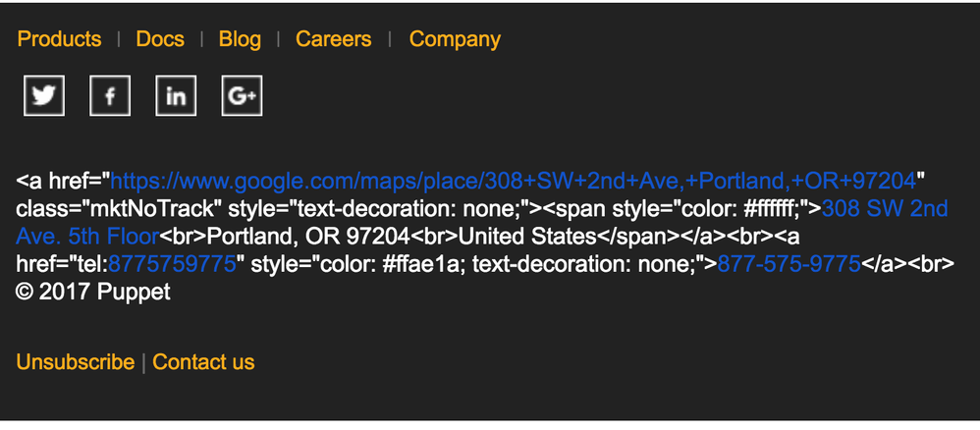The width and height of the screenshot is (980, 430).
Task: Open the Google+ social icon
Action: [x=242, y=95]
